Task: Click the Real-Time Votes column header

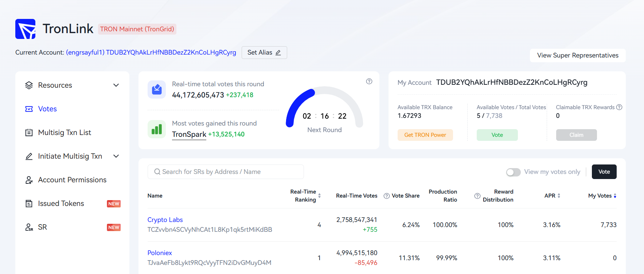Action: click(x=356, y=196)
